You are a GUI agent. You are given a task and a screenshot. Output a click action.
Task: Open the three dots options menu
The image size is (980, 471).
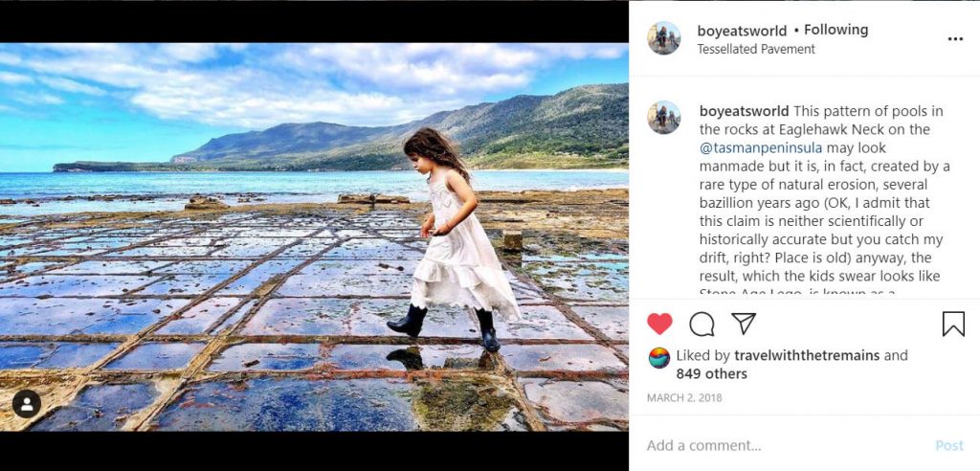point(955,39)
